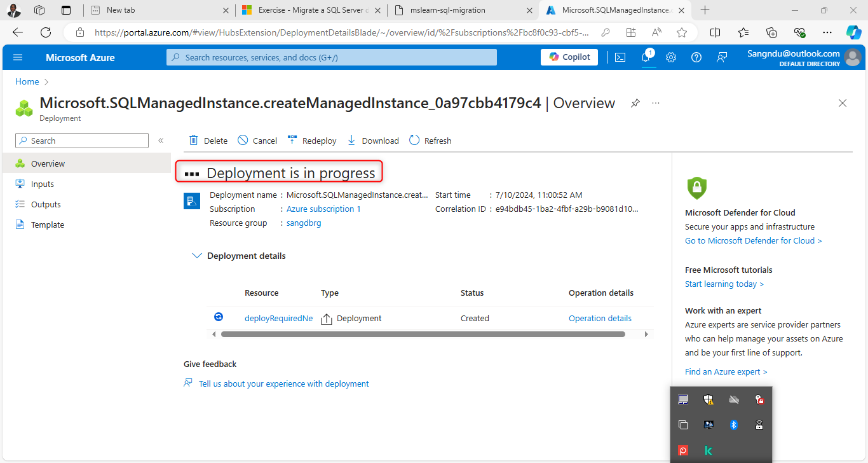Add page to favorites with star icon
868x463 pixels.
[x=682, y=32]
